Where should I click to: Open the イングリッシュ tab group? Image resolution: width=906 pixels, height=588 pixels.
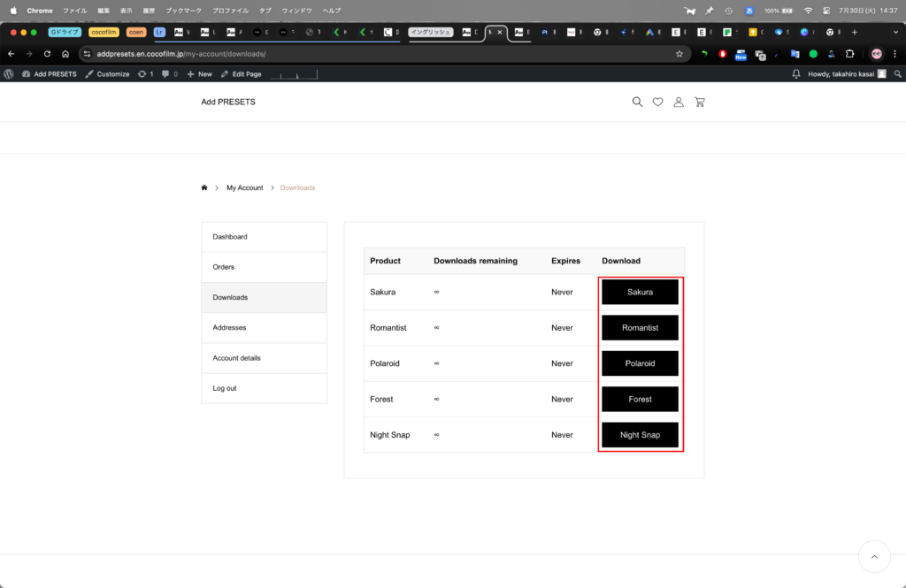(431, 33)
